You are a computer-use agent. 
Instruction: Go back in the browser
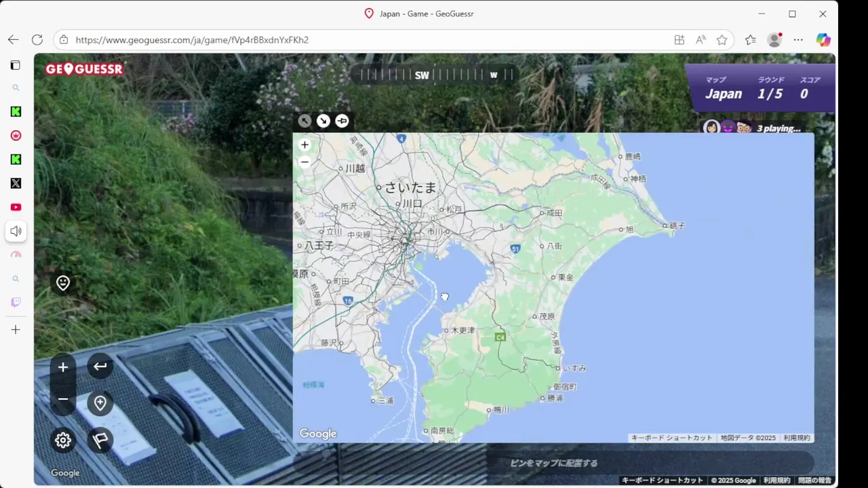click(x=13, y=40)
